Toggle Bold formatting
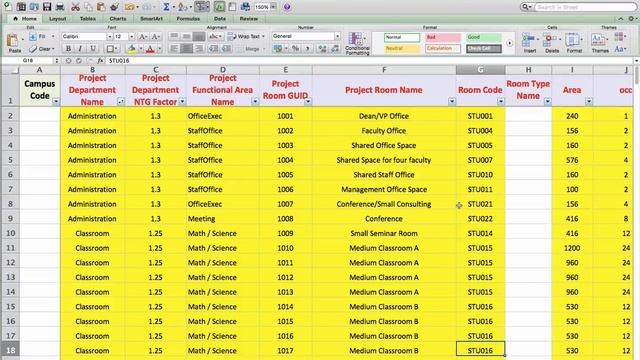 tap(68, 49)
